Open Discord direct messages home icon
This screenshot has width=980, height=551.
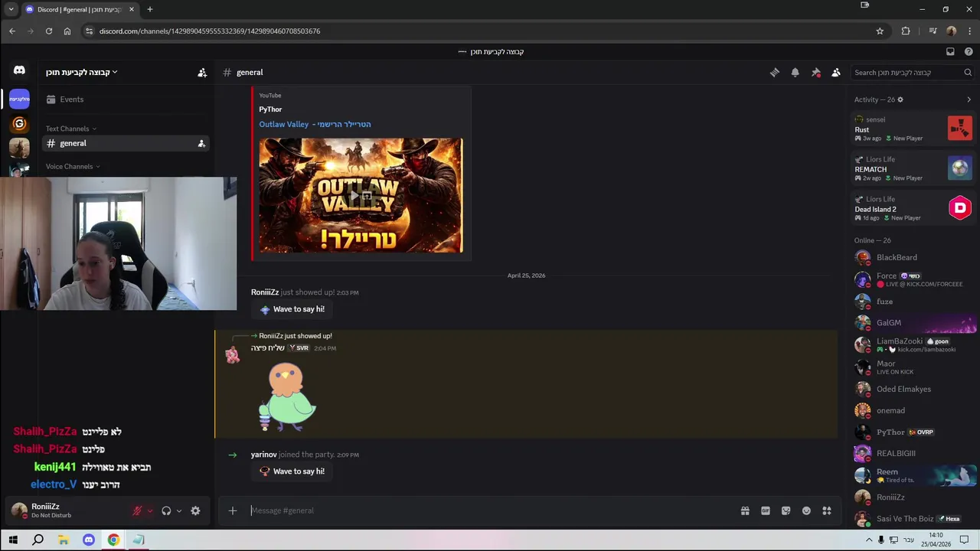coord(19,70)
